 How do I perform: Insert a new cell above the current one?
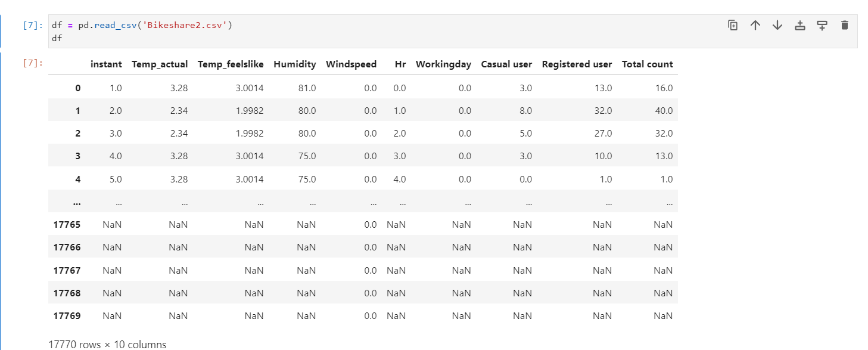tap(799, 25)
